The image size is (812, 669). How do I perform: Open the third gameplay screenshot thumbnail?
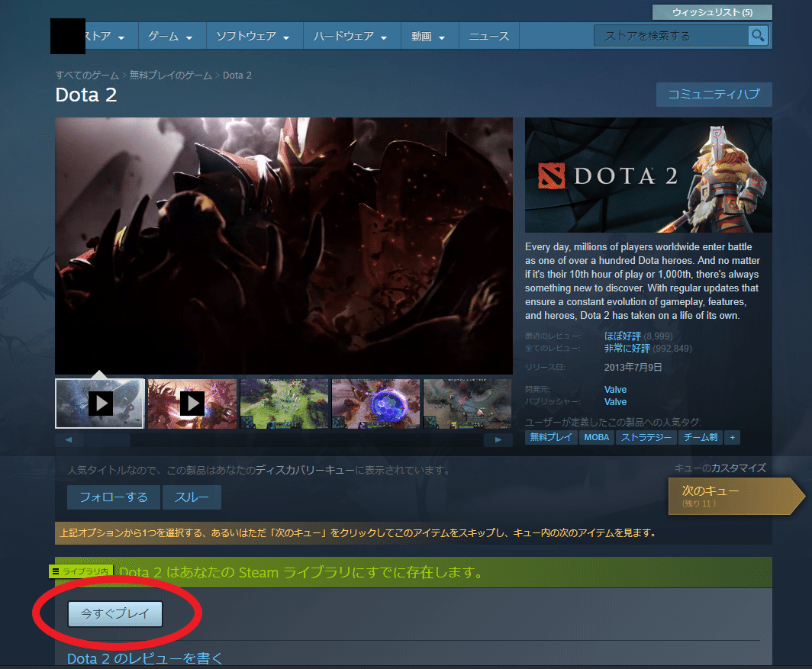[x=284, y=404]
